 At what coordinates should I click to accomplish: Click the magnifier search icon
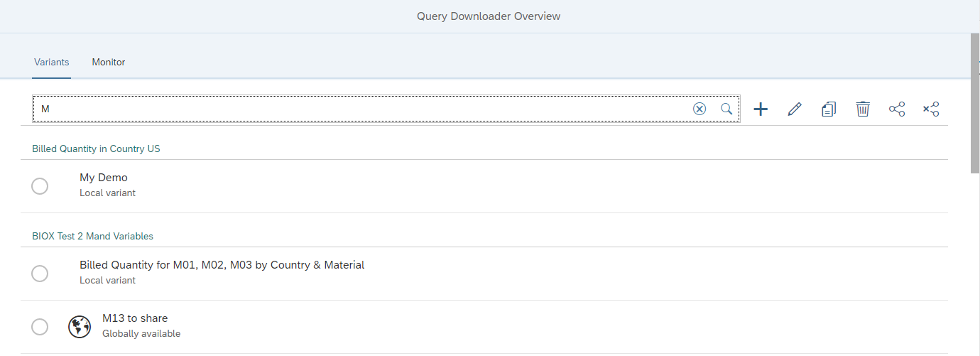pos(726,109)
